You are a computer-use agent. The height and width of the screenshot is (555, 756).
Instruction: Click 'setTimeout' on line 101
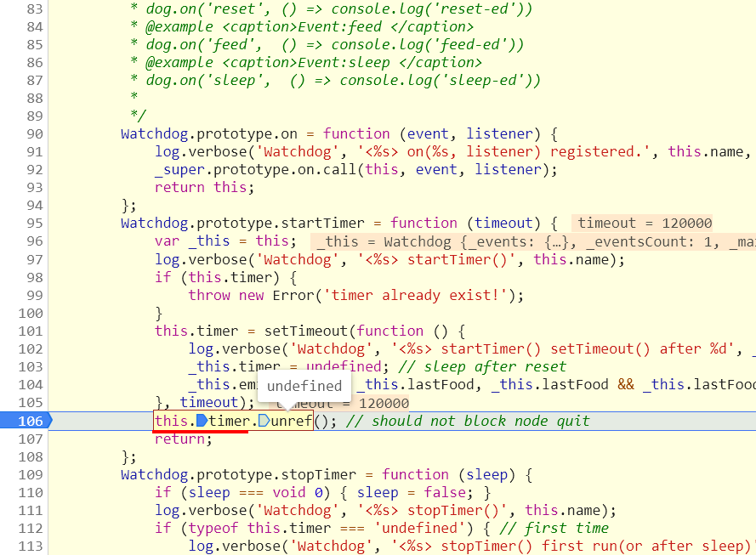[x=305, y=331]
